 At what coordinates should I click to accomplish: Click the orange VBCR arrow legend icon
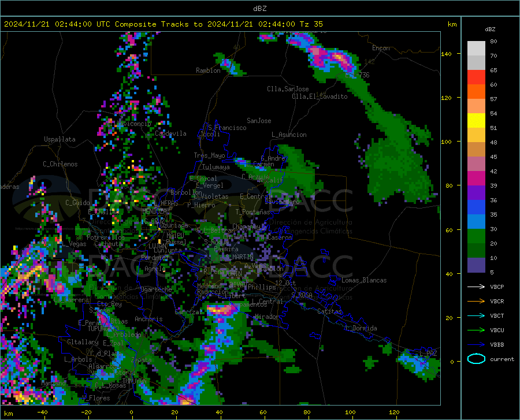476,302
